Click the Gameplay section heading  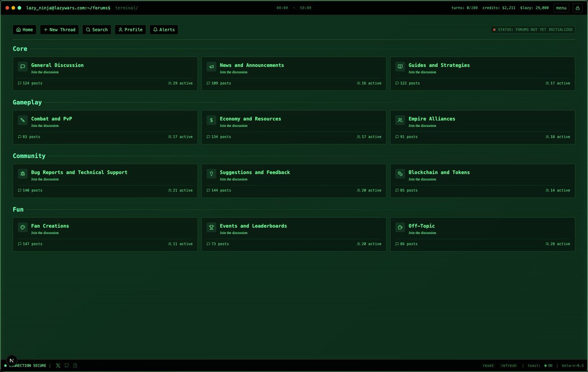(x=27, y=102)
